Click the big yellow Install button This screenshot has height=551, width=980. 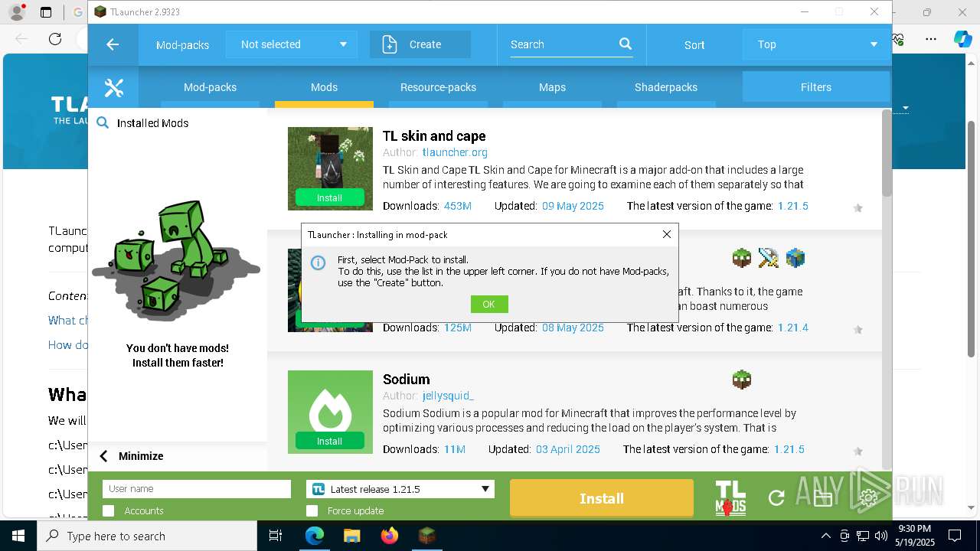coord(602,498)
